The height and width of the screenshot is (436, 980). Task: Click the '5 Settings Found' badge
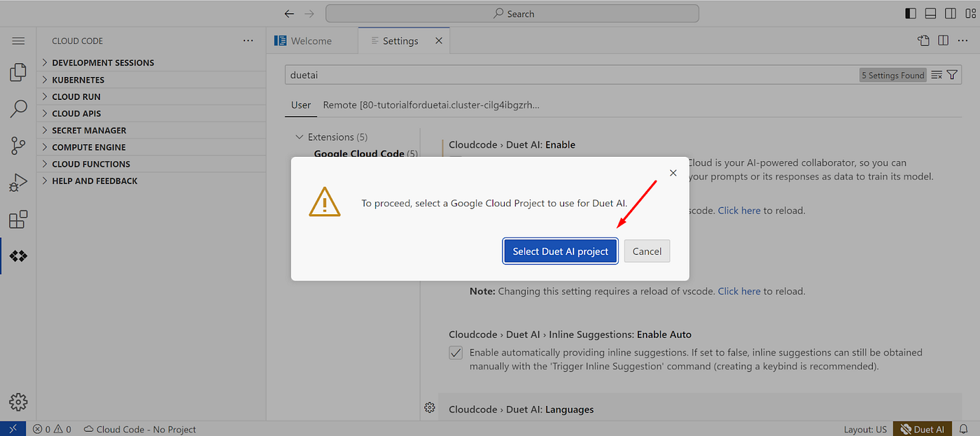pyautogui.click(x=893, y=75)
